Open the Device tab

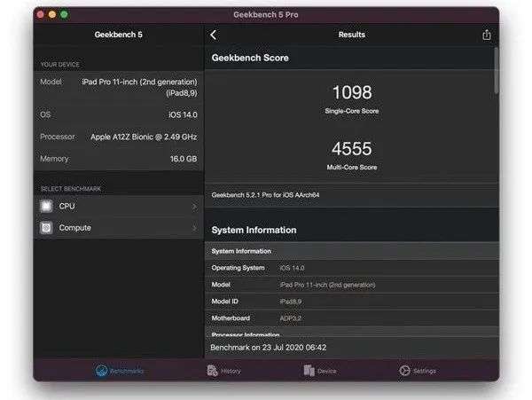click(x=320, y=371)
